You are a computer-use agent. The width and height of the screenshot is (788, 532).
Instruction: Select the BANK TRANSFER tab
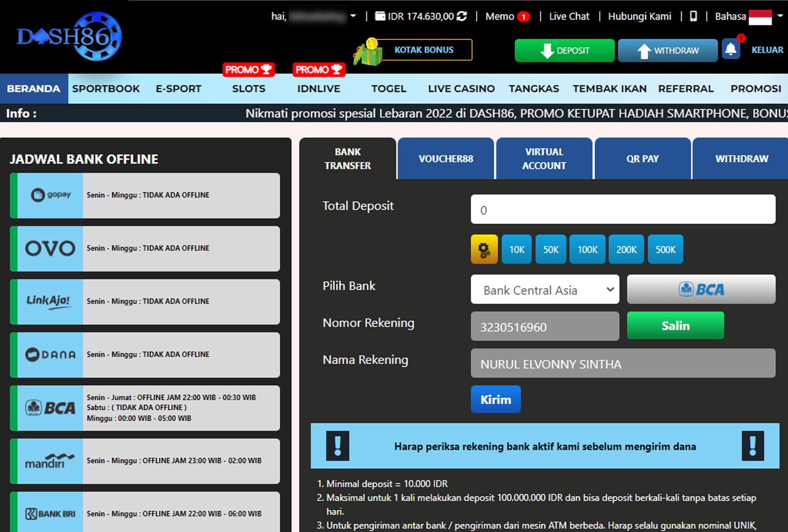[x=348, y=159]
